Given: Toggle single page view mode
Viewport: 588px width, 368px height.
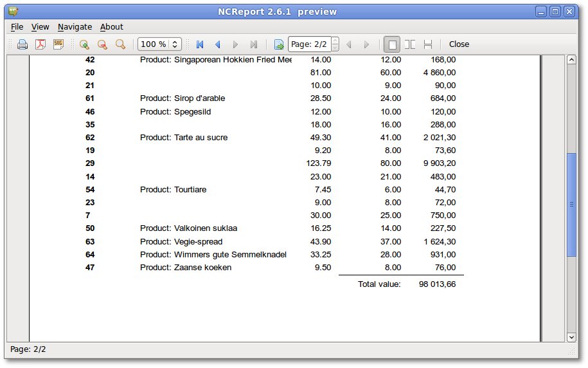Looking at the screenshot, I should pyautogui.click(x=392, y=44).
